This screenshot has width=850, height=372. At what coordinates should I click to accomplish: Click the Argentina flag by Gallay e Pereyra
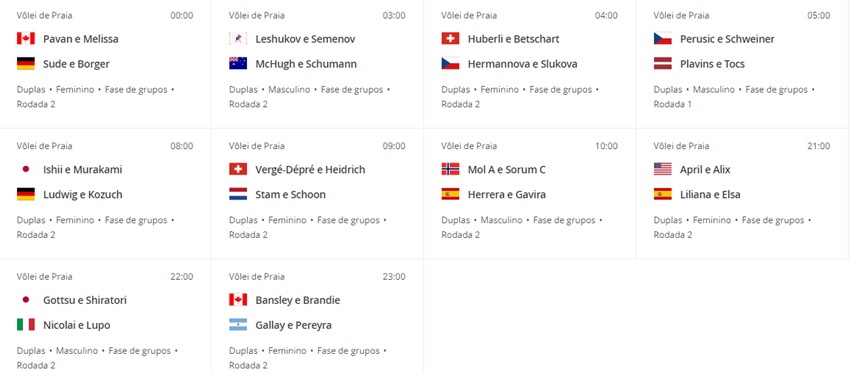[238, 325]
